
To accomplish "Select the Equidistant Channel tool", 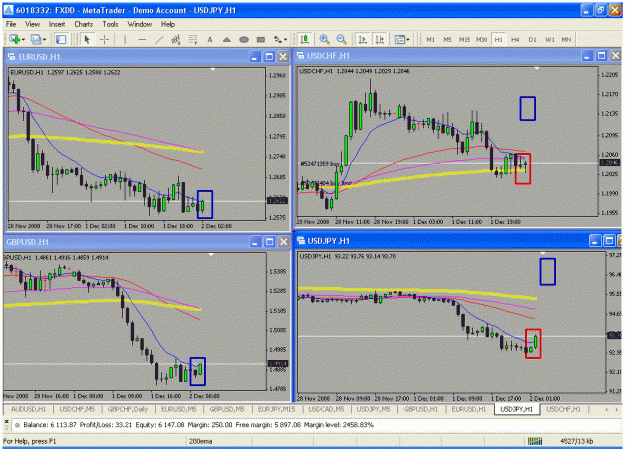I will point(176,39).
